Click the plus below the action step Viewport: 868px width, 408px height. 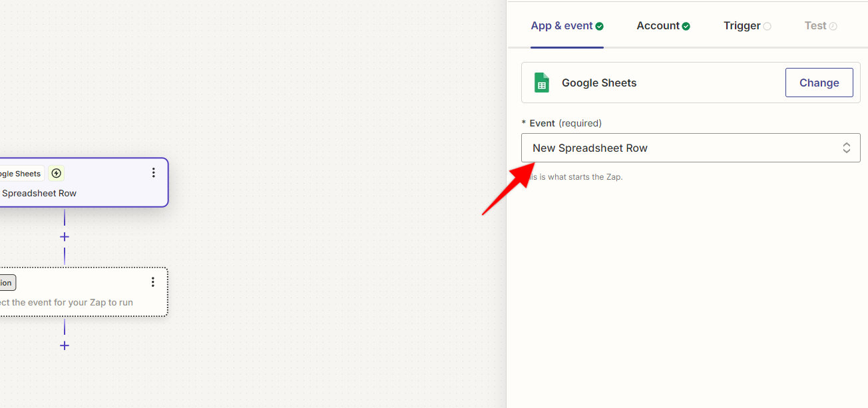64,345
